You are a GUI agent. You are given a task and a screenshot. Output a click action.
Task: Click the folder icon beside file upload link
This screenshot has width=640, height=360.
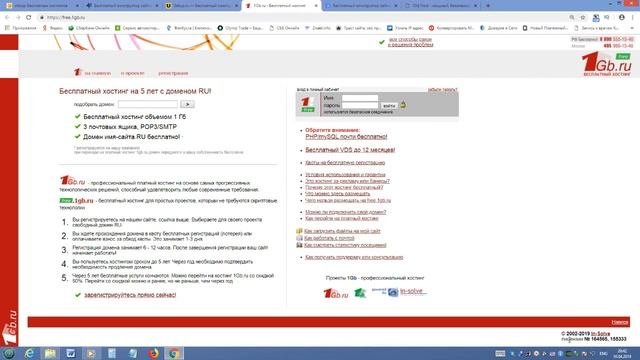[299, 231]
